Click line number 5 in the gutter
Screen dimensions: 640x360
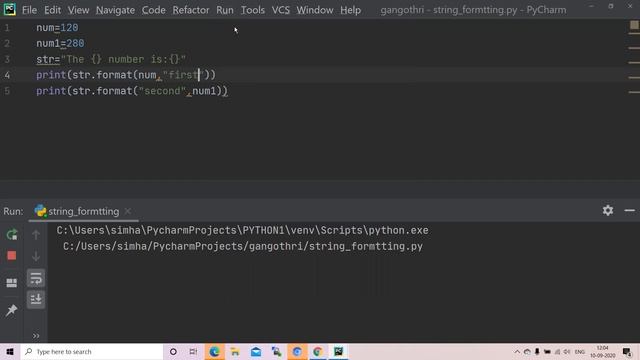click(x=7, y=91)
